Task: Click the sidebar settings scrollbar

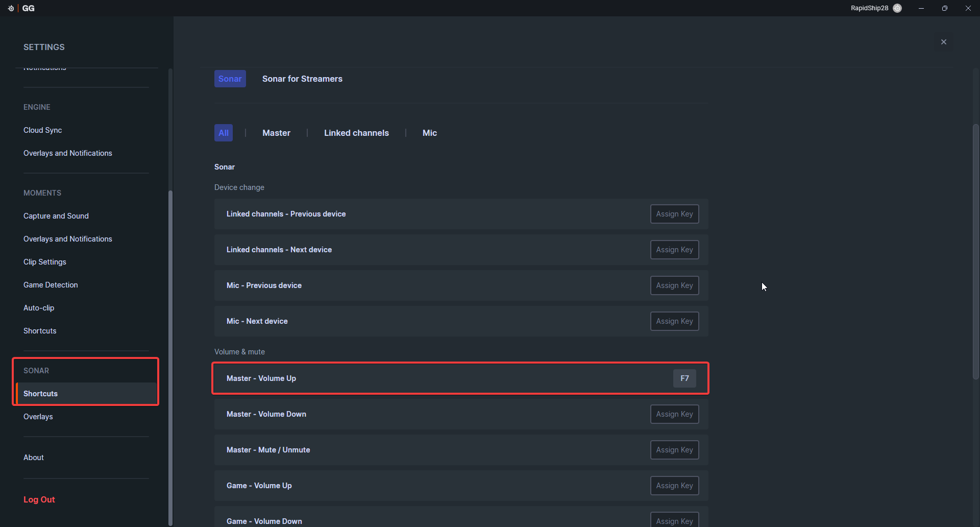Action: 170,357
